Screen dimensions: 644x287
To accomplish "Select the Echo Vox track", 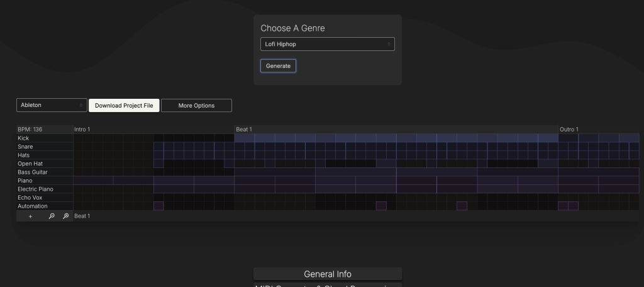I will pyautogui.click(x=30, y=198).
